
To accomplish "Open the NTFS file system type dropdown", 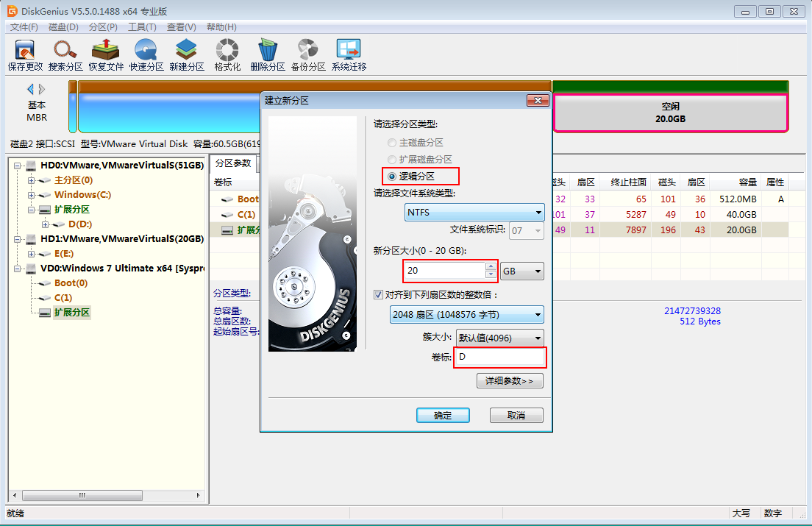I will coord(474,213).
